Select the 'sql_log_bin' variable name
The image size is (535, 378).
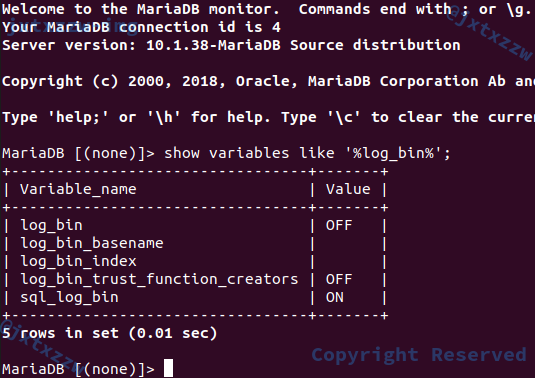point(70,298)
